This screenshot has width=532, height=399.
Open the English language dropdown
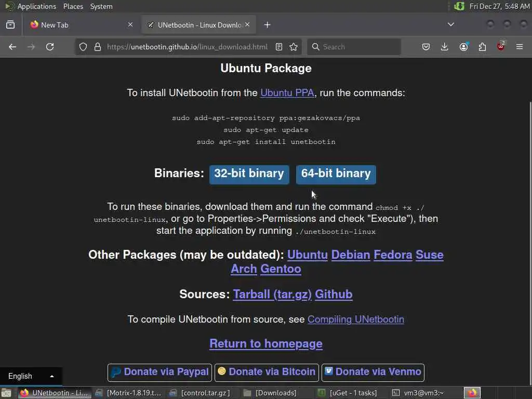[31, 376]
